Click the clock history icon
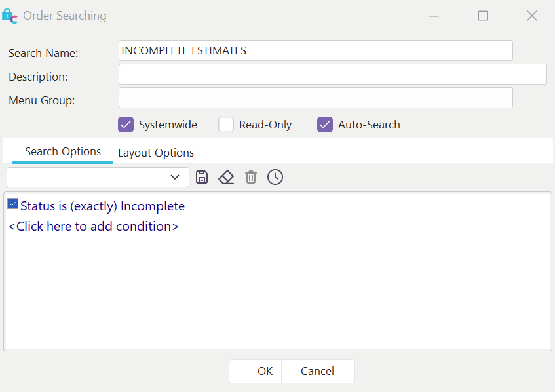 coord(275,177)
